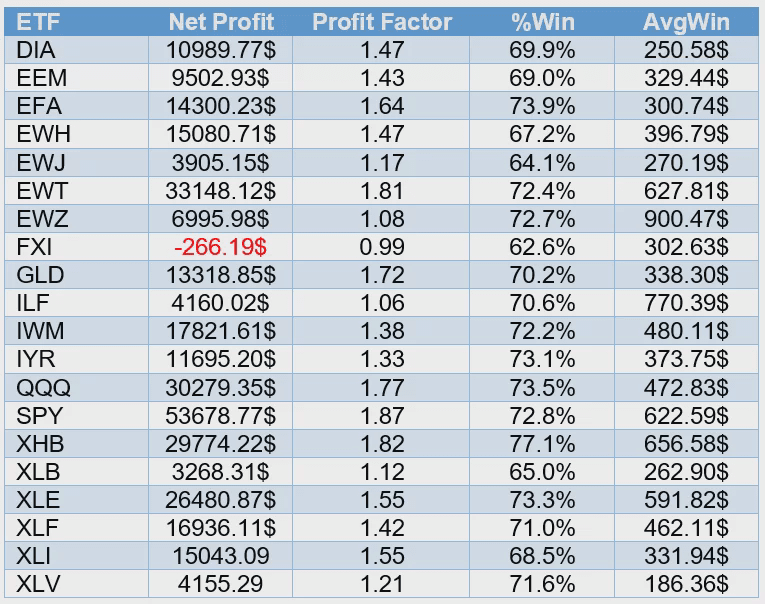The height and width of the screenshot is (604, 765).
Task: Click the IWM 480.11$ AvgWin cell
Action: pos(686,331)
